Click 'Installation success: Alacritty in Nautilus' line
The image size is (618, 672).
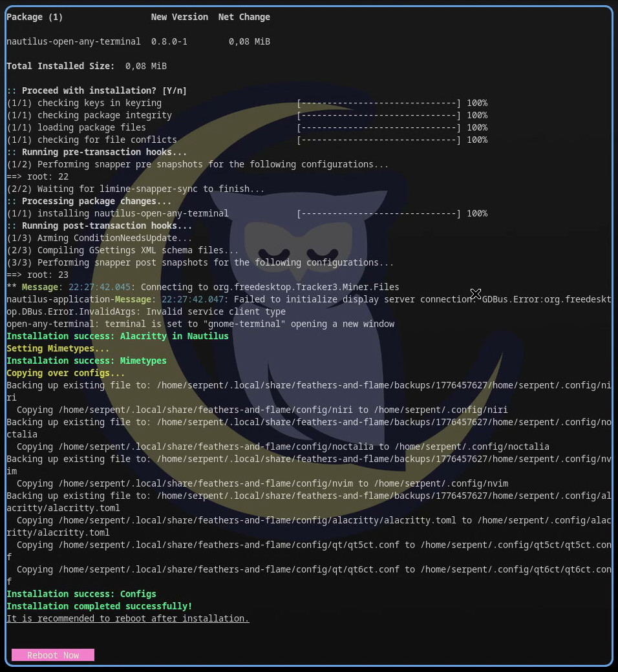[x=118, y=336]
